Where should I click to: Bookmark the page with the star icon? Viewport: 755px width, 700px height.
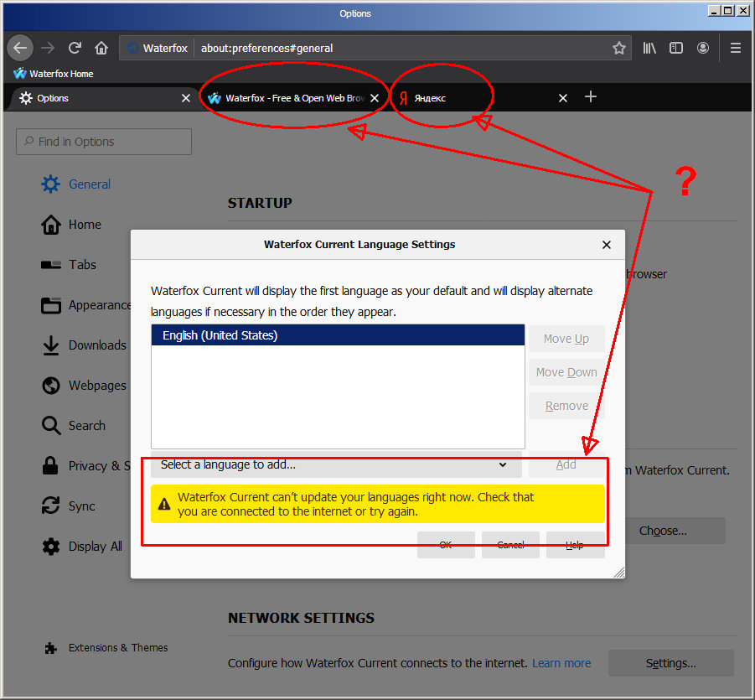click(619, 48)
